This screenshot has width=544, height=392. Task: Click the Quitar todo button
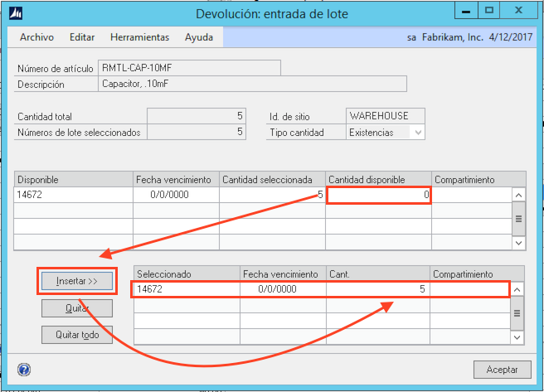77,335
